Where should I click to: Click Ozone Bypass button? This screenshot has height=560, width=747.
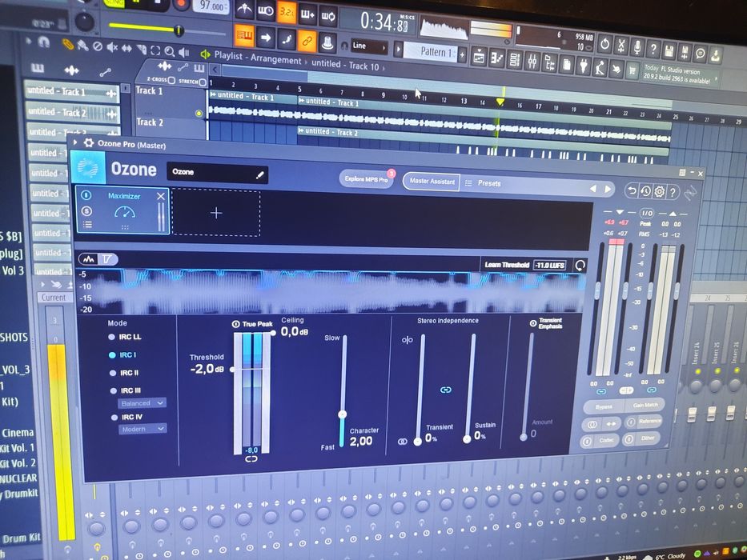(604, 406)
